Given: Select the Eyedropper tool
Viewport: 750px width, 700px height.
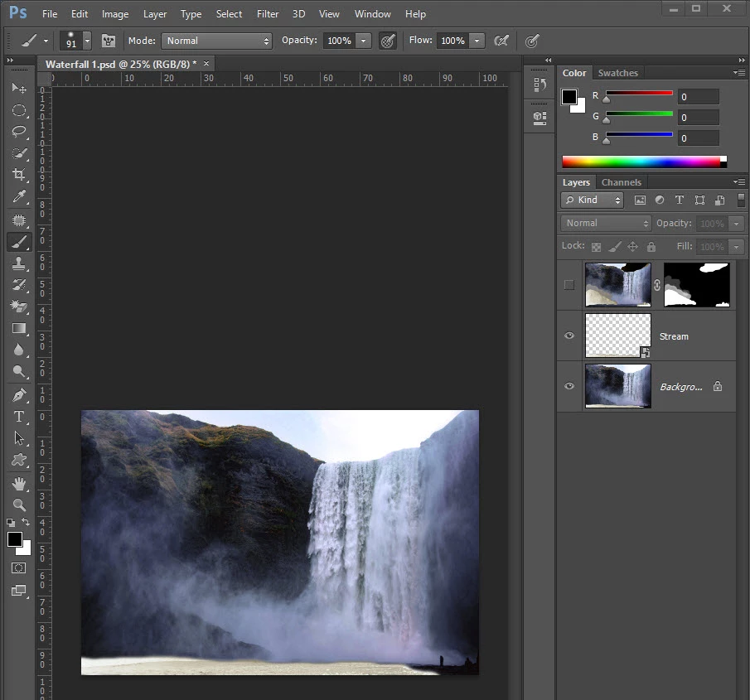Looking at the screenshot, I should pos(19,197).
